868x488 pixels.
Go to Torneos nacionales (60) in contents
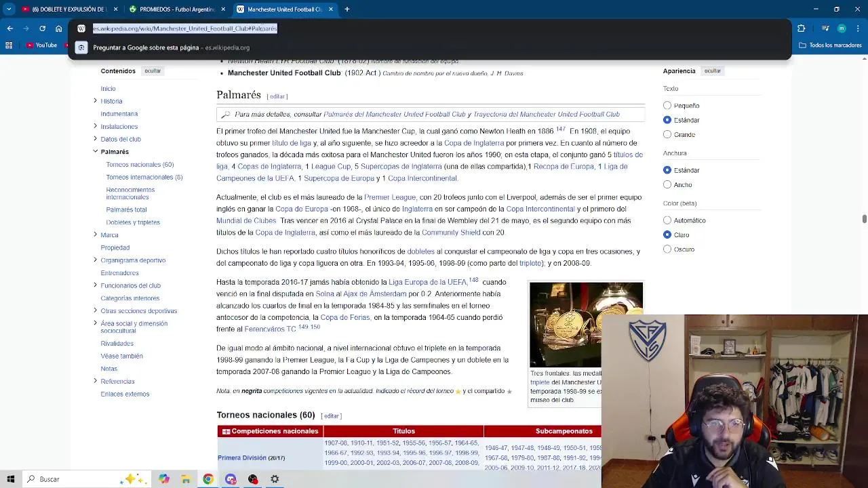tap(140, 165)
